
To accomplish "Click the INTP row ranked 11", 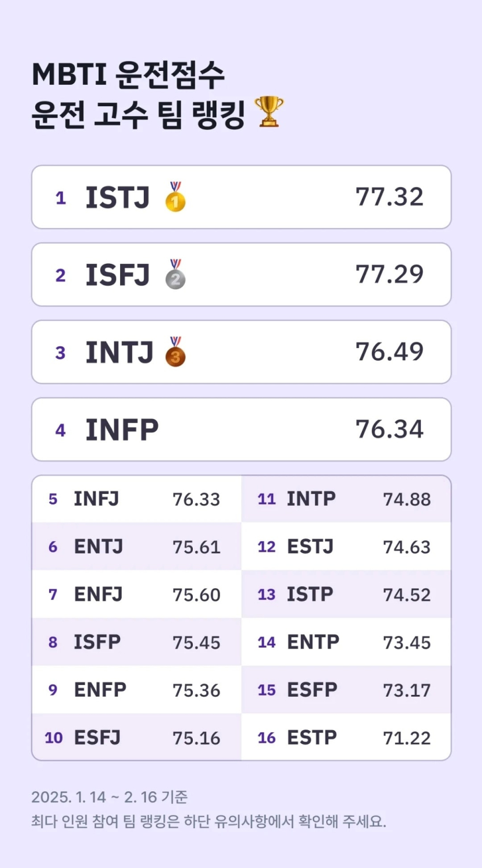I will [x=346, y=499].
